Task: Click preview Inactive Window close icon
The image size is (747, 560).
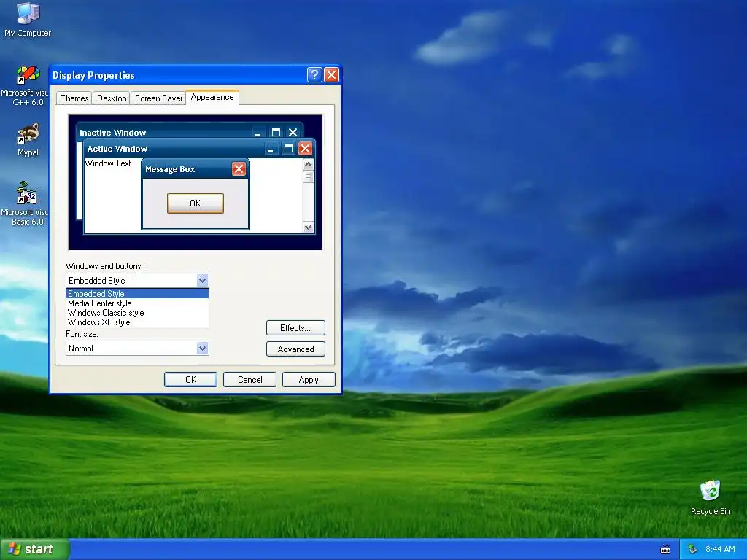Action: click(x=293, y=133)
